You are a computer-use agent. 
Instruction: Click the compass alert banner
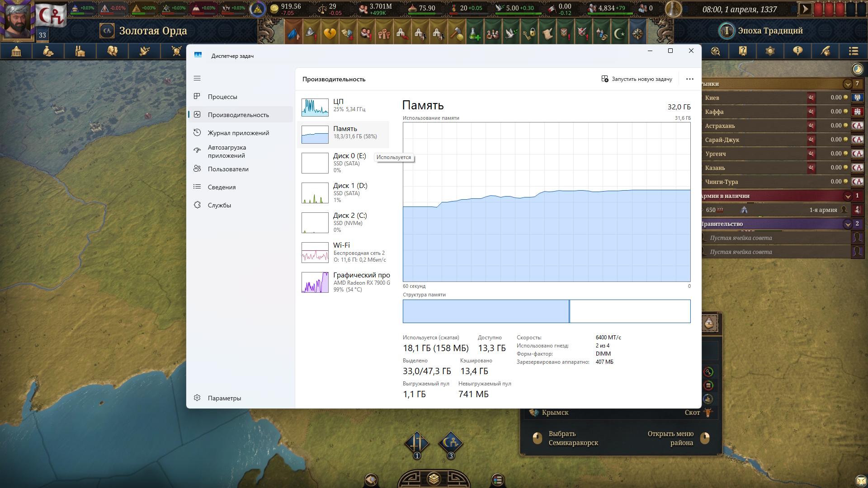[x=638, y=32]
